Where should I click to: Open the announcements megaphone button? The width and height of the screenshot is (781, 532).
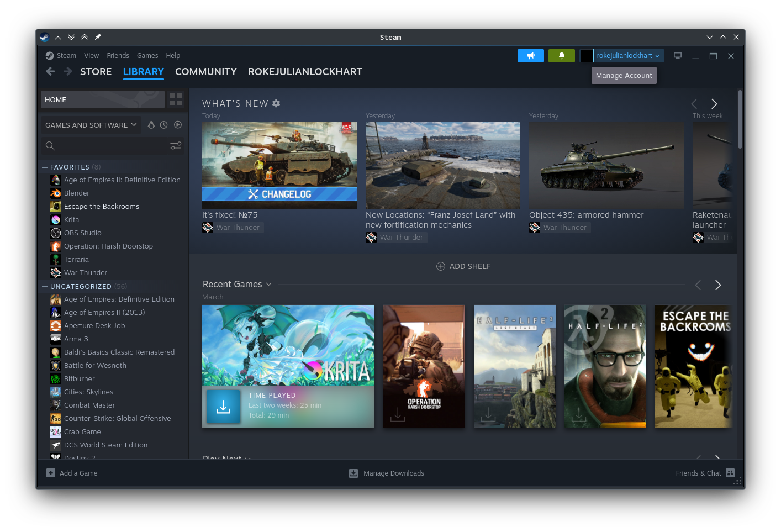point(530,56)
